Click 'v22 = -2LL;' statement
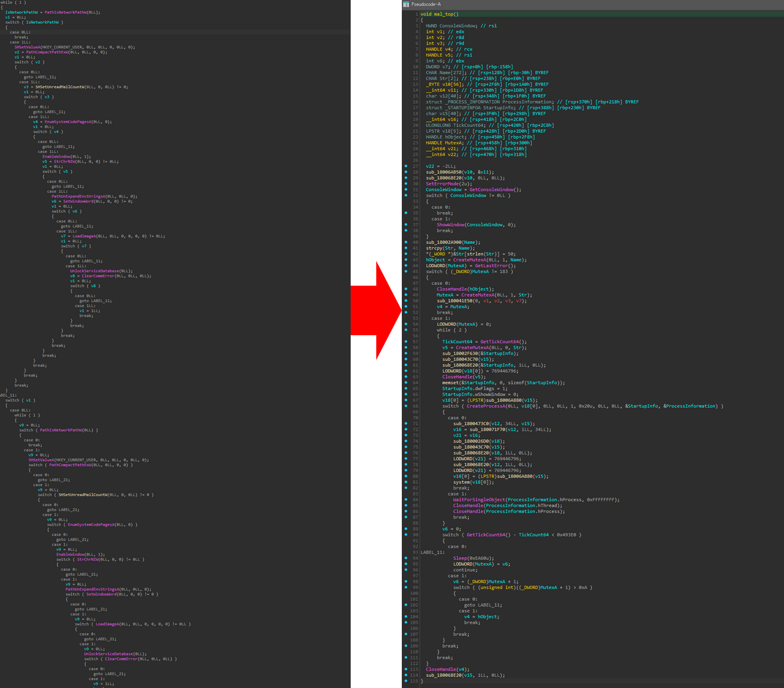This screenshot has height=688, width=784. tap(440, 166)
